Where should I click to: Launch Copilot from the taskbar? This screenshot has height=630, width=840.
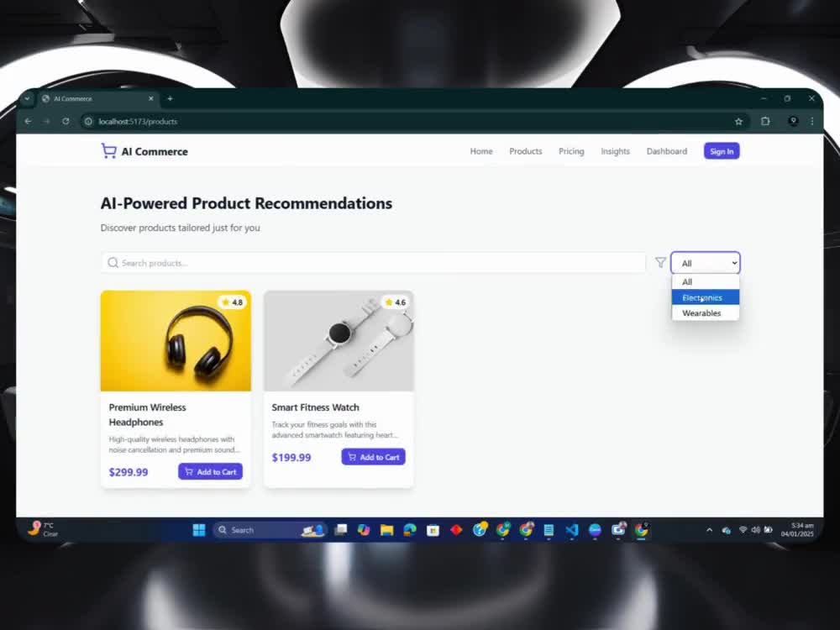coord(364,530)
